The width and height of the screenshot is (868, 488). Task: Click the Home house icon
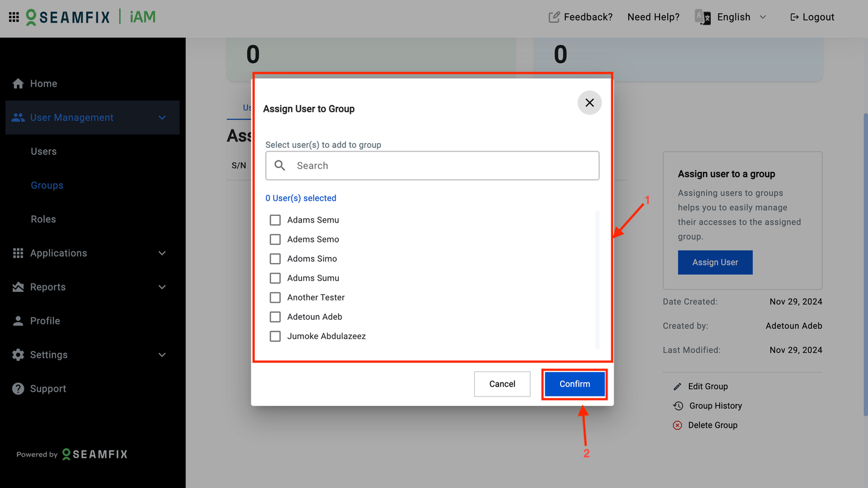[x=18, y=83]
